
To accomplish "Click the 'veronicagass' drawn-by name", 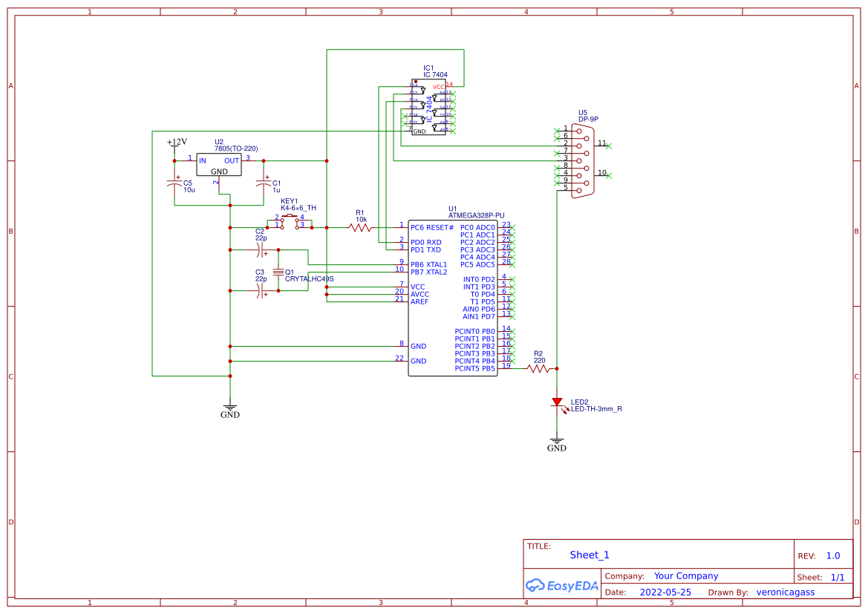I will 786,592.
